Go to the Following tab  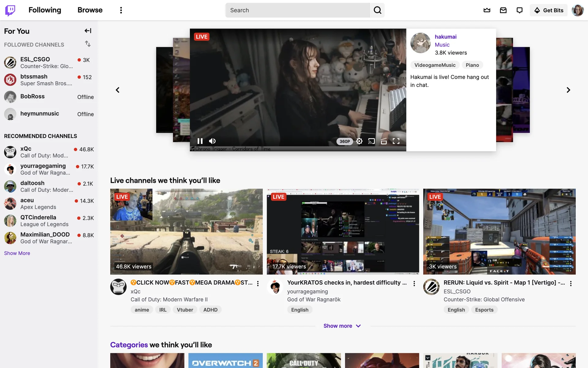[45, 10]
